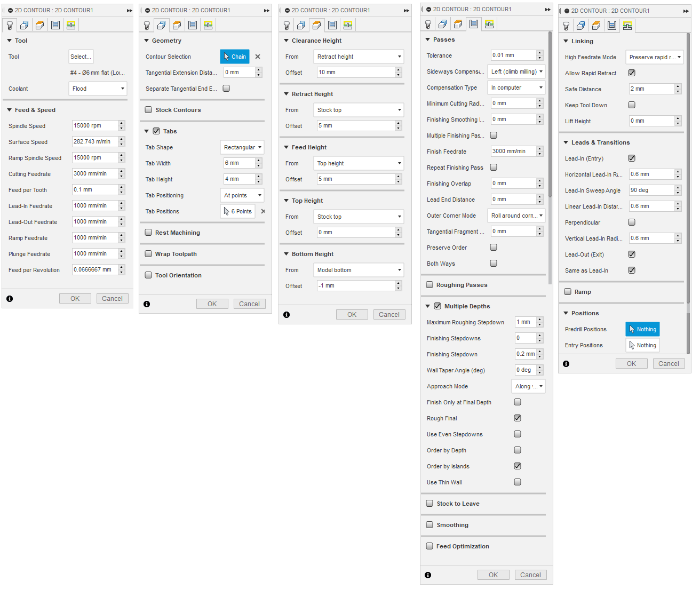Screen dimensions: 700x590
Task: Click the info icon below Feed Optimization
Action: (x=428, y=575)
